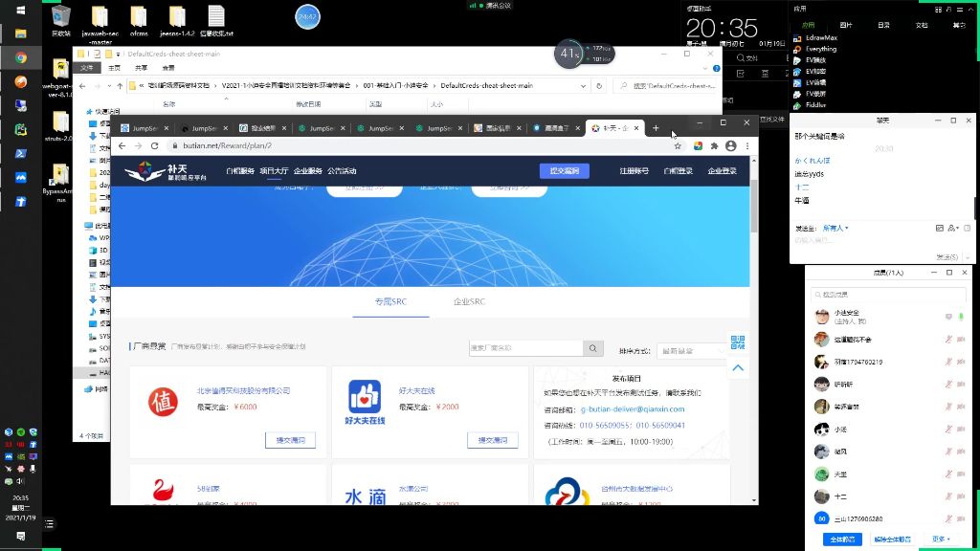Image resolution: width=980 pixels, height=551 pixels.
Task: Bookmark page with the star icon
Action: pos(678,145)
